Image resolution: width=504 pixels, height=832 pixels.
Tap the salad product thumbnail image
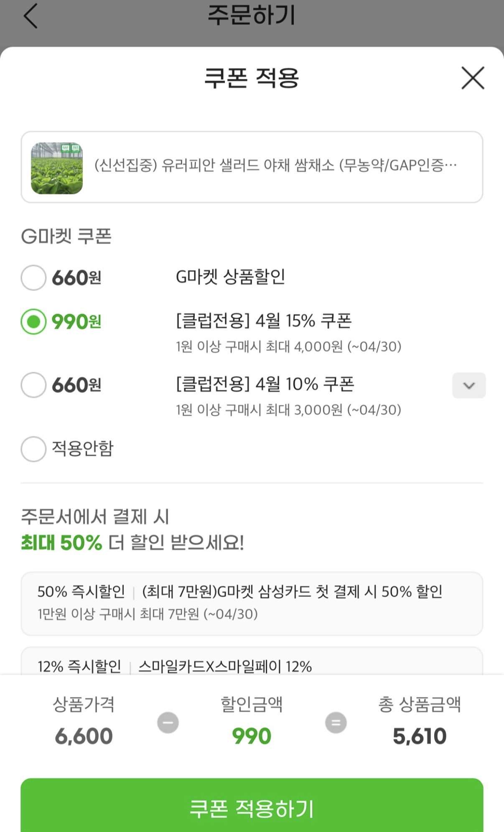[x=57, y=168]
